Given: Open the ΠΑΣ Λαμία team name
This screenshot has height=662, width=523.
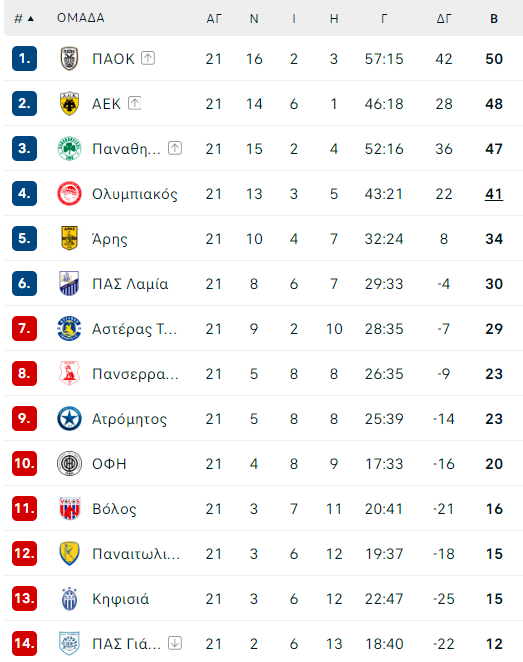Looking at the screenshot, I should click(130, 284).
